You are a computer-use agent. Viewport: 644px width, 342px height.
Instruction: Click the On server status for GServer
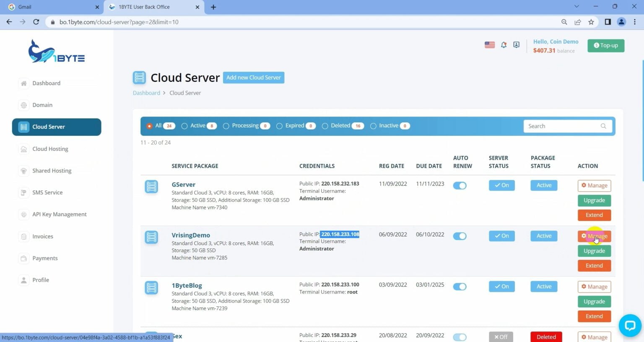[x=501, y=185]
